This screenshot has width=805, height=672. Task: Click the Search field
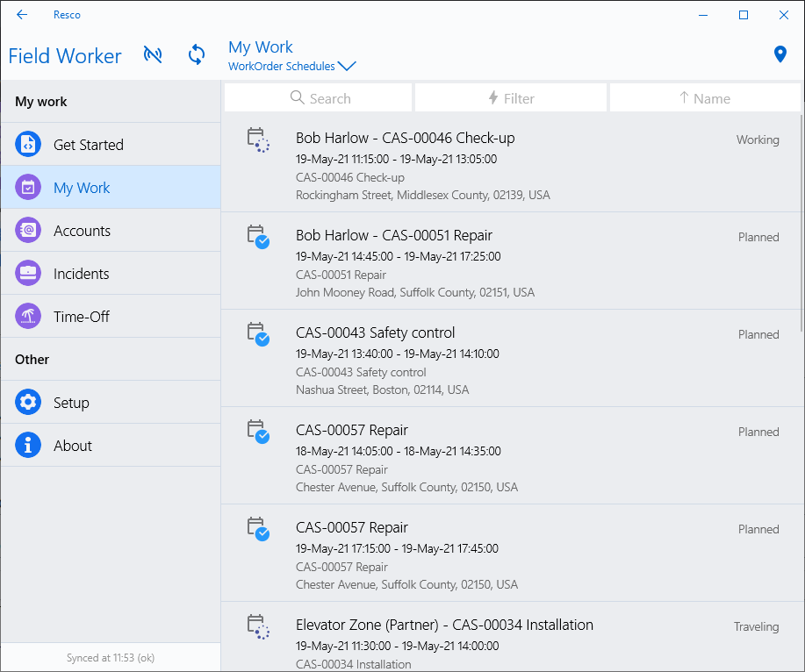pyautogui.click(x=319, y=97)
